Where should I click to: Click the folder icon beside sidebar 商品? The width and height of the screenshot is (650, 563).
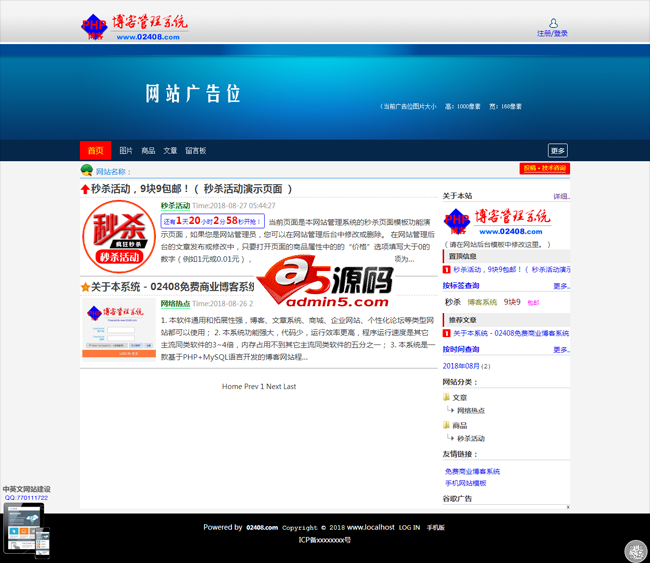pos(446,425)
